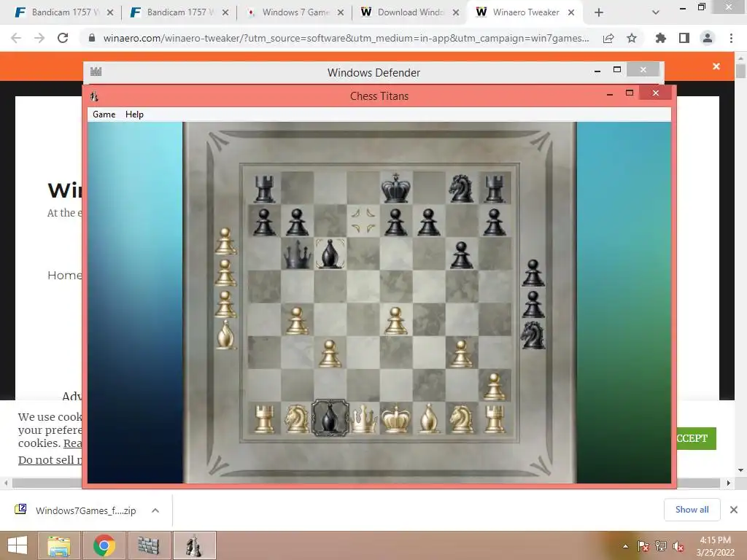Open the Chrome three-dot menu
This screenshot has height=560, width=747.
[731, 38]
